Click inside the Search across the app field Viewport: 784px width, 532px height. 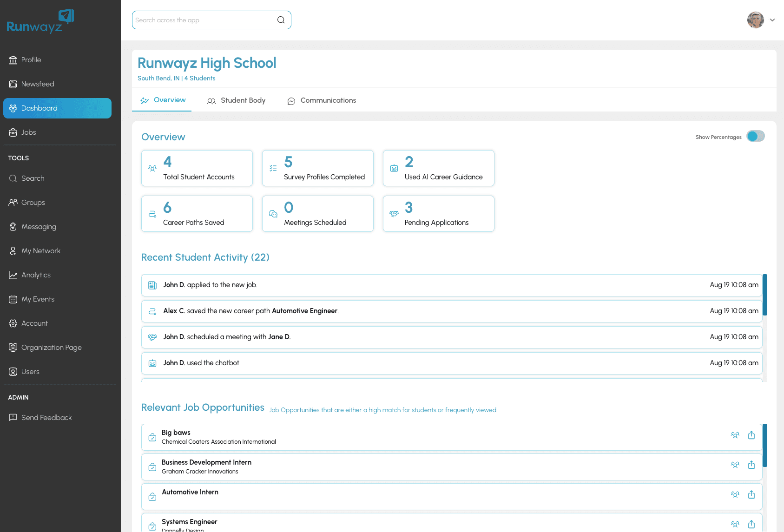[204, 20]
